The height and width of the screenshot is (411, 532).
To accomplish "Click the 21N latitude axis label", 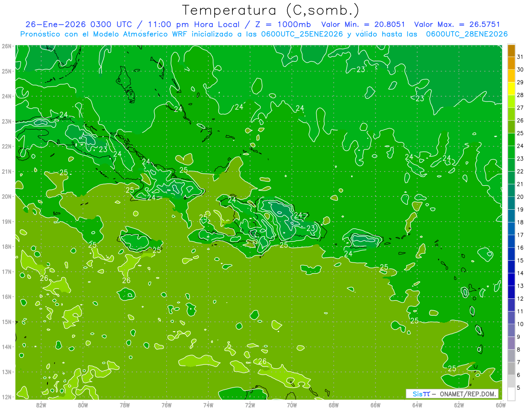I will point(7,171).
